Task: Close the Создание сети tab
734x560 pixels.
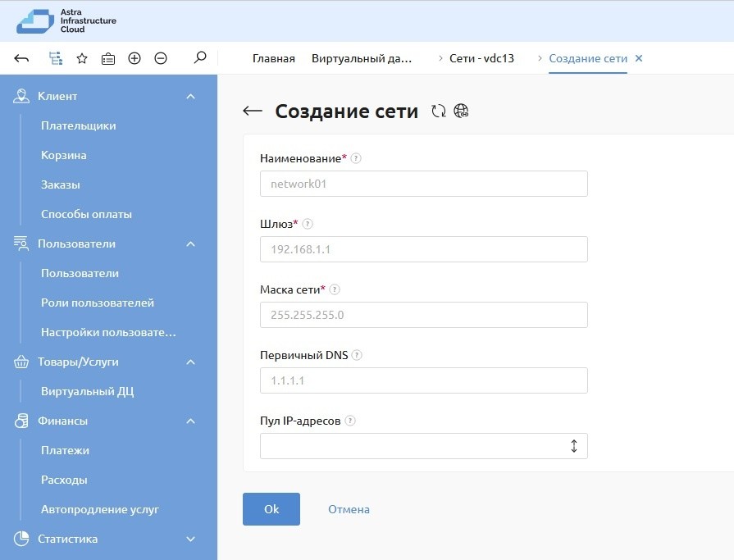Action: 640,58
